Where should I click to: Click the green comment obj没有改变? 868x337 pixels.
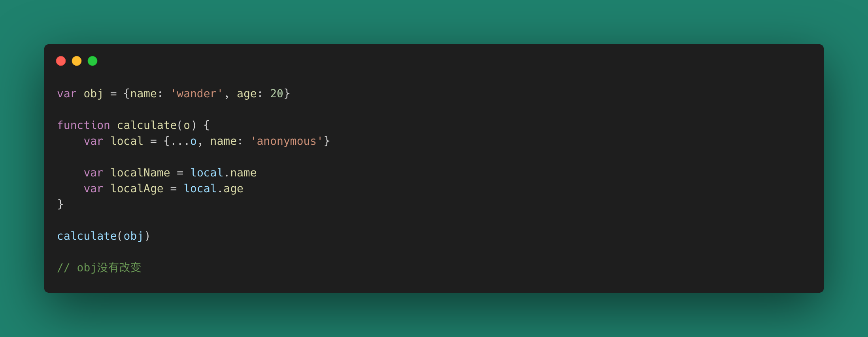pos(99,268)
